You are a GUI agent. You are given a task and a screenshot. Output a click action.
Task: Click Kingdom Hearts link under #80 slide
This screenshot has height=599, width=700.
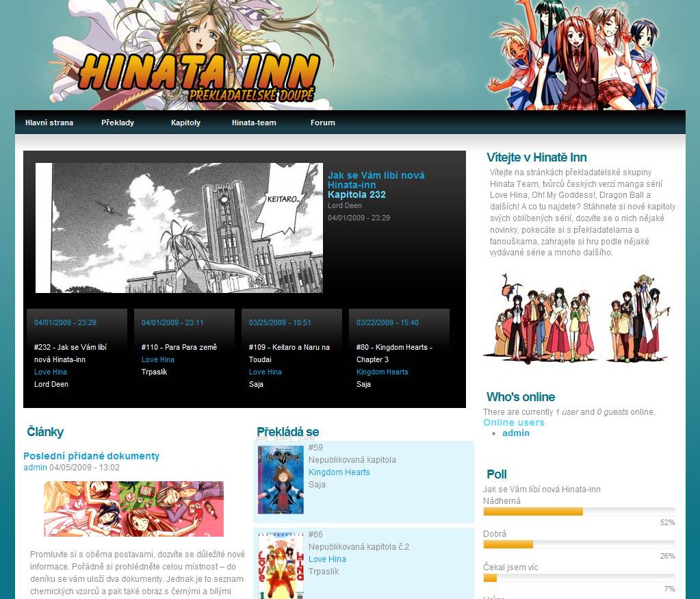point(382,372)
